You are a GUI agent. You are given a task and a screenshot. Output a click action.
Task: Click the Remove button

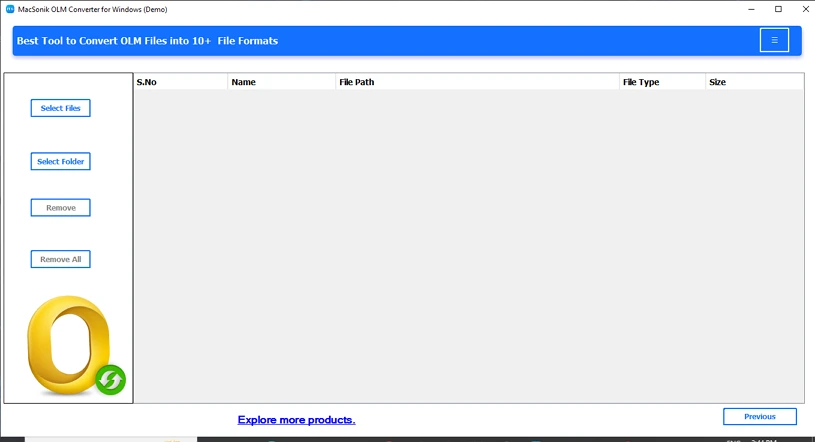(60, 208)
